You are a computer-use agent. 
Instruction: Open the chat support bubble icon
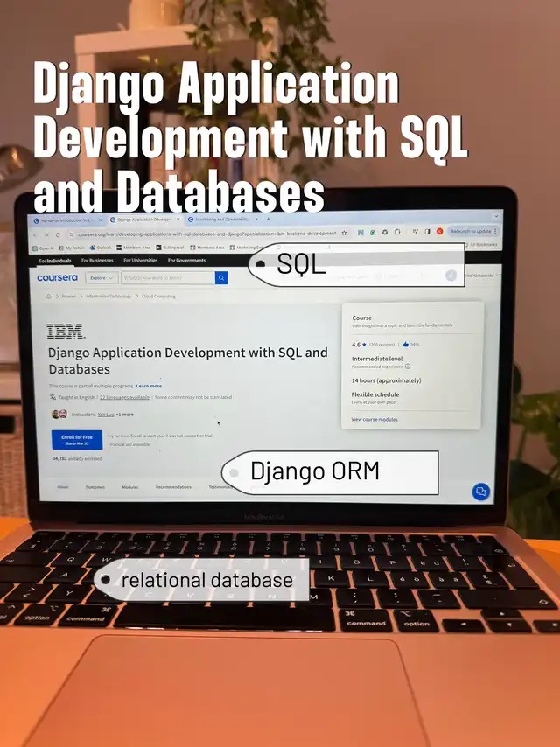click(x=480, y=492)
